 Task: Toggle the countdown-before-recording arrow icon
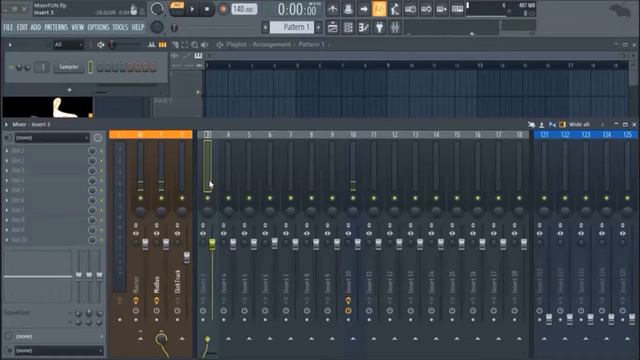pos(363,9)
